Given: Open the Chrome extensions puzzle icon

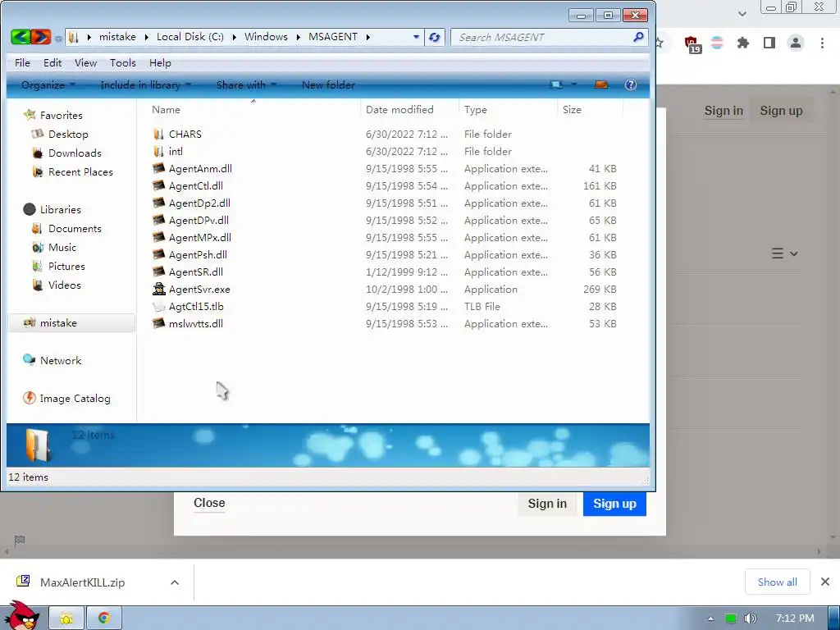Looking at the screenshot, I should pyautogui.click(x=743, y=43).
